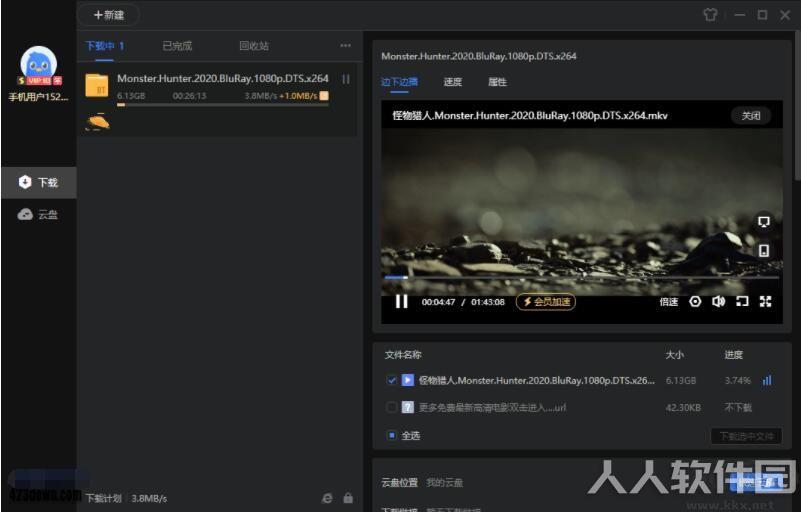Click the 文件名称 column header
Image resolution: width=801 pixels, height=512 pixels.
(403, 355)
